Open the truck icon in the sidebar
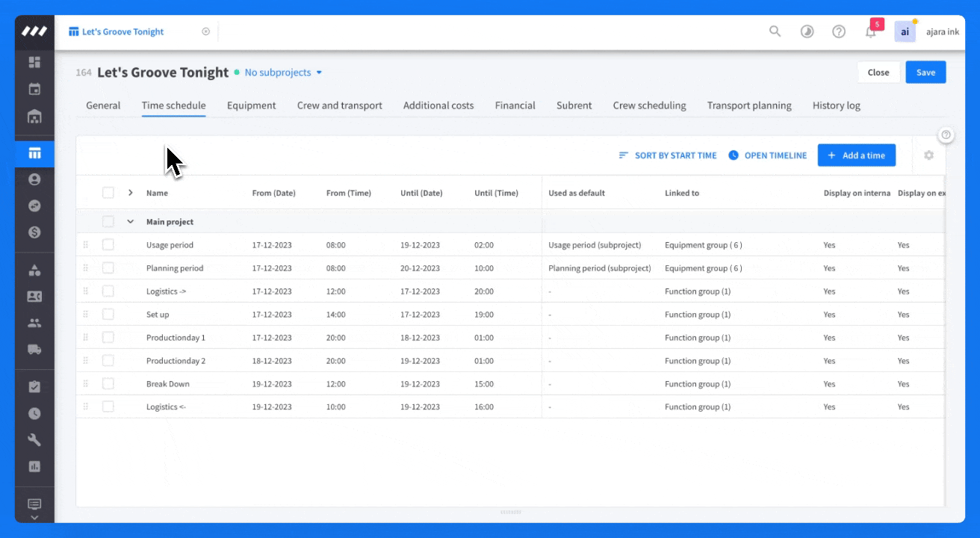The height and width of the screenshot is (538, 980). pyautogui.click(x=34, y=349)
